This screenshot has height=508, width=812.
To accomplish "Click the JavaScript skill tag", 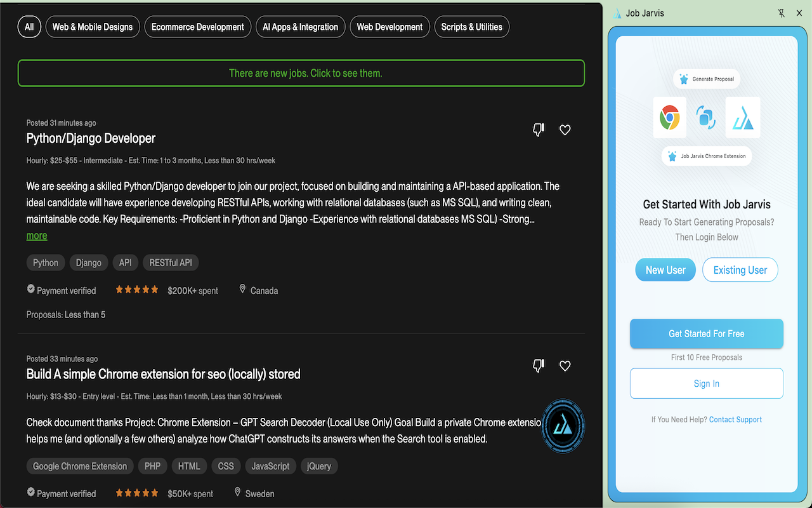I will click(270, 466).
